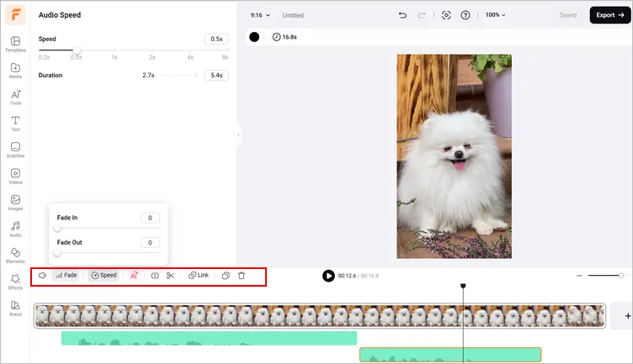The height and width of the screenshot is (364, 633).
Task: Click the Fade In value field
Action: click(150, 218)
